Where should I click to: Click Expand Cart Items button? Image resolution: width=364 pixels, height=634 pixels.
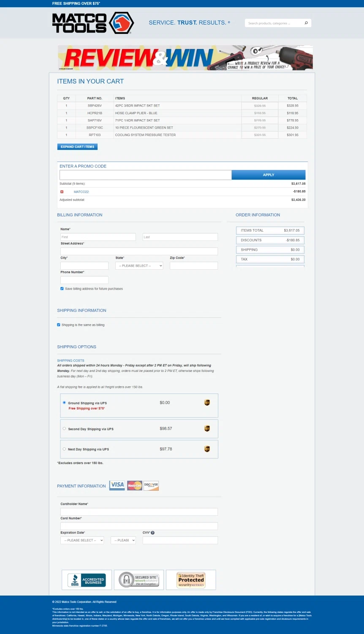77,147
